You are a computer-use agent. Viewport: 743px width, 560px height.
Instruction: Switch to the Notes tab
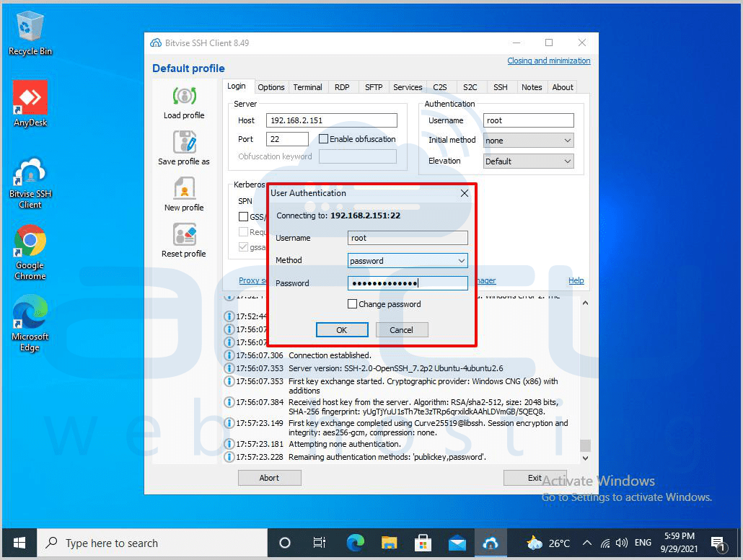click(x=532, y=87)
